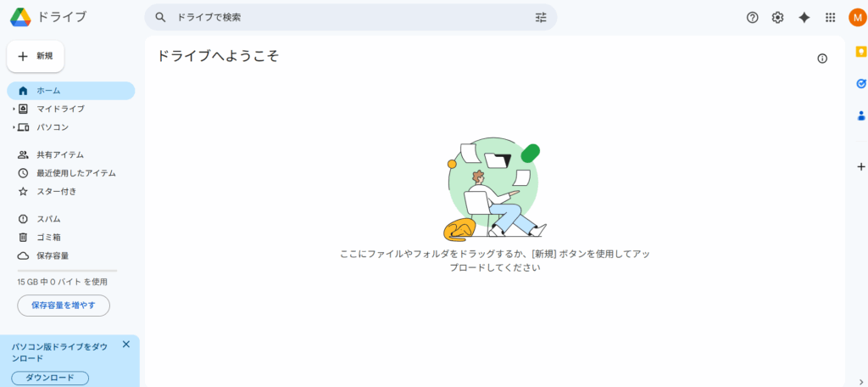Open パソコン in the sidebar
868x387 pixels.
71,127
